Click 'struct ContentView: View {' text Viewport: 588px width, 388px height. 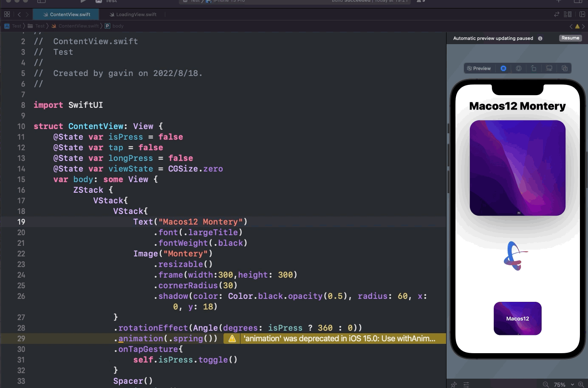click(98, 126)
